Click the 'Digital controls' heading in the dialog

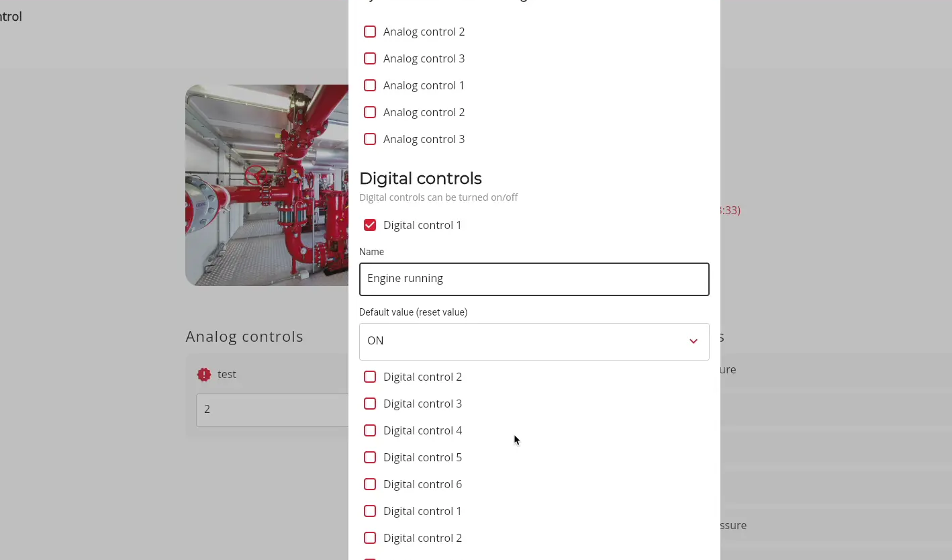tap(420, 178)
